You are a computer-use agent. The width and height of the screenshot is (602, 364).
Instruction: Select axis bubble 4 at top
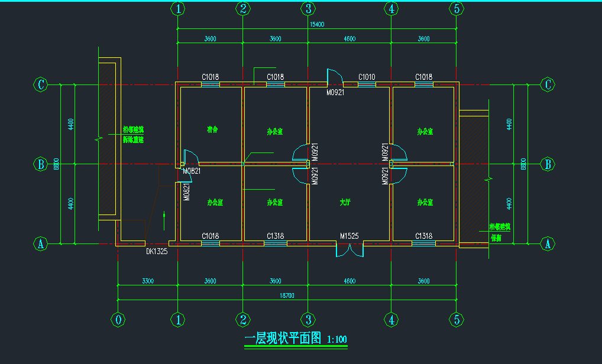click(390, 8)
